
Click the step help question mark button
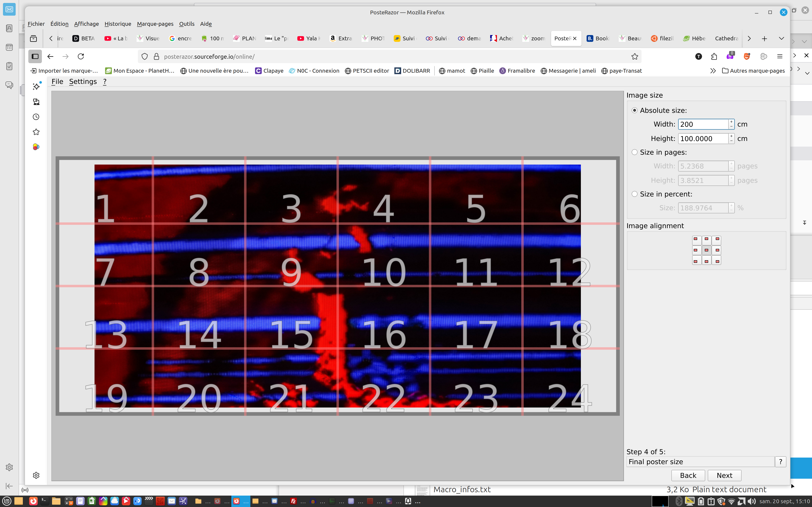click(x=780, y=462)
